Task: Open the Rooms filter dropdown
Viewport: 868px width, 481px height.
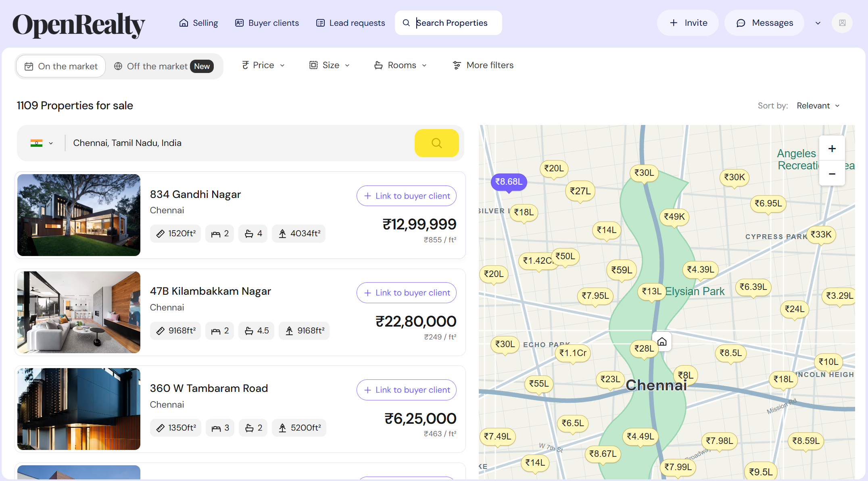Action: tap(400, 65)
